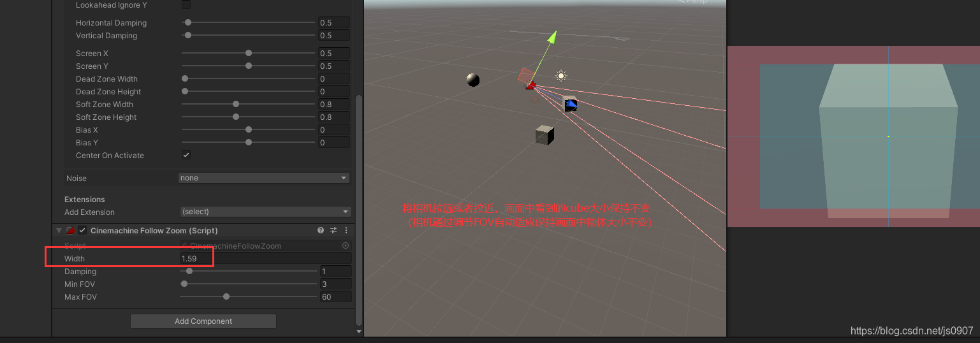Open presets icon for Cinemachine Follow Zoom

point(333,230)
